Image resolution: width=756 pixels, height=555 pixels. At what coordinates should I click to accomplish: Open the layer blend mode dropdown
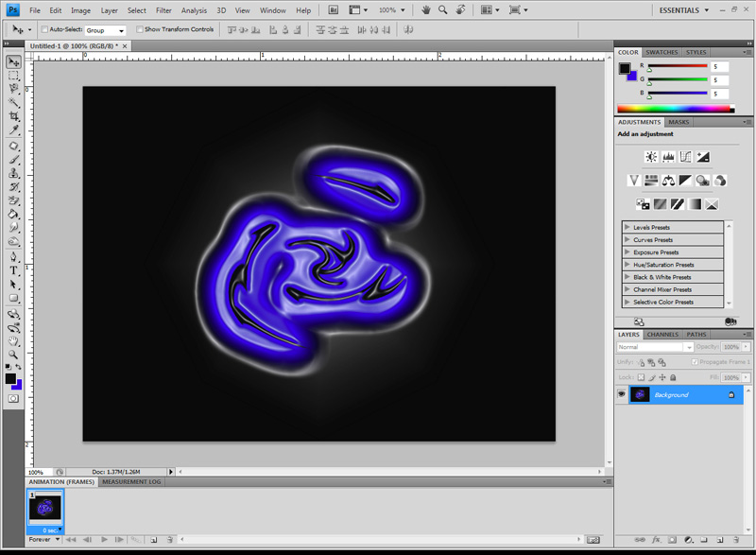pyautogui.click(x=655, y=347)
